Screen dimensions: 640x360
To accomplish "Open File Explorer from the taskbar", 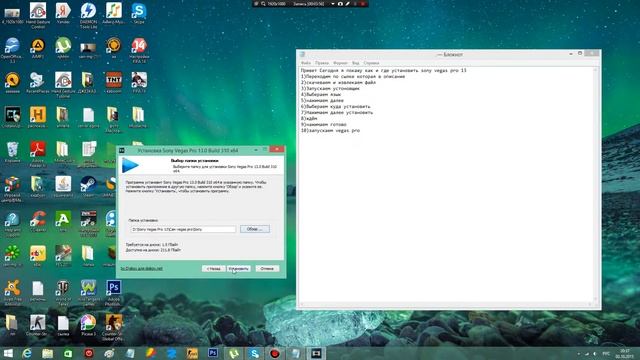I will (47, 353).
